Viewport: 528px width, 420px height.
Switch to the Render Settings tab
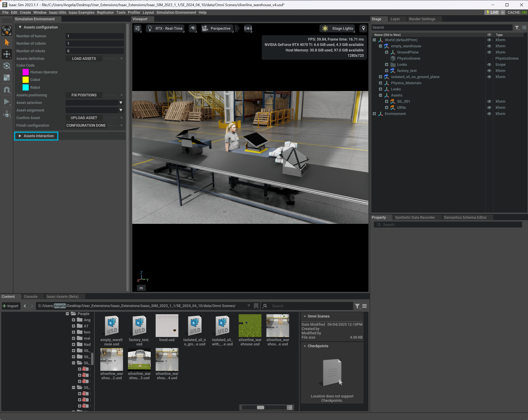[x=422, y=19]
